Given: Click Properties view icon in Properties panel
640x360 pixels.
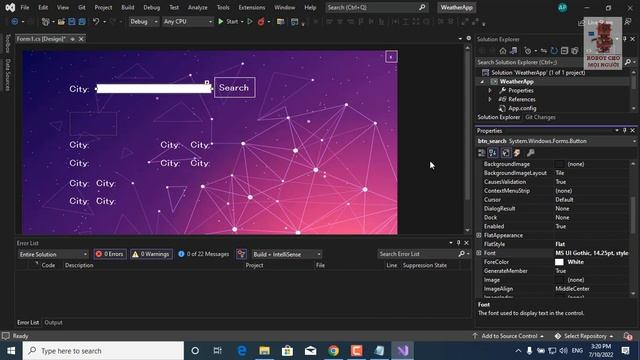Looking at the screenshot, I should 506,153.
